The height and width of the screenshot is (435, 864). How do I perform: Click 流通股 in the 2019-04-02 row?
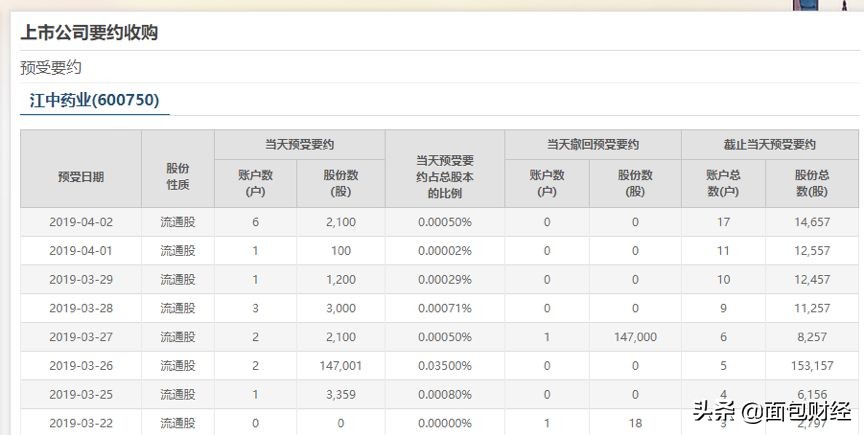pyautogui.click(x=178, y=222)
